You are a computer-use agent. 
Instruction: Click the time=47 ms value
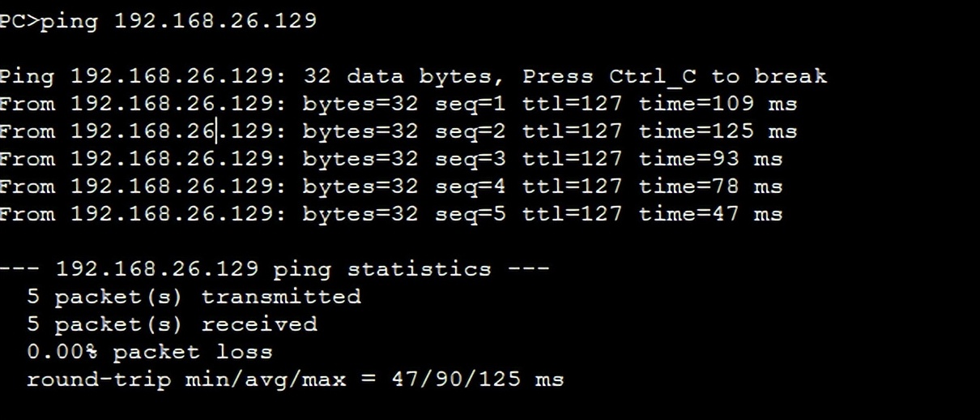(x=711, y=214)
